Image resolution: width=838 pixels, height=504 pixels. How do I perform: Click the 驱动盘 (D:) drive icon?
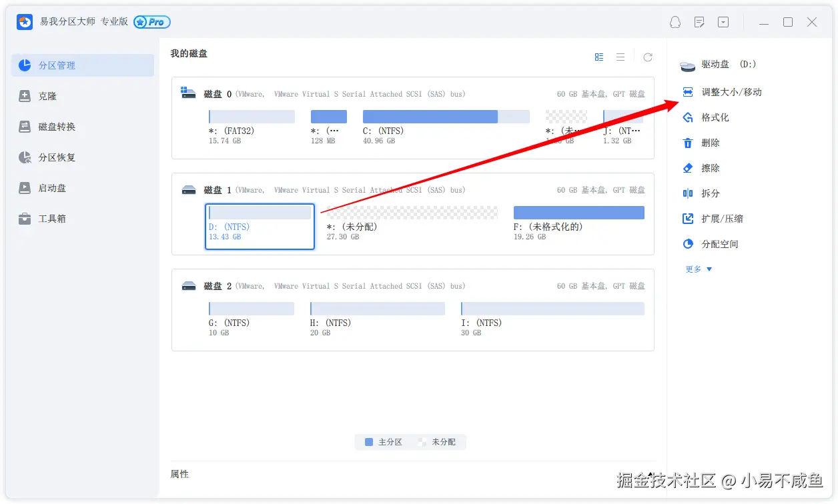(x=688, y=65)
